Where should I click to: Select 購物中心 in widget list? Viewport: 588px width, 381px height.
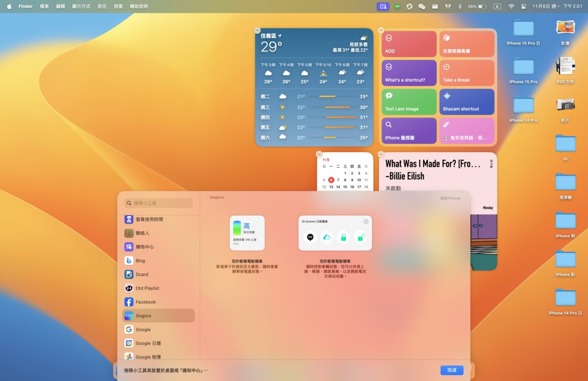pyautogui.click(x=158, y=247)
